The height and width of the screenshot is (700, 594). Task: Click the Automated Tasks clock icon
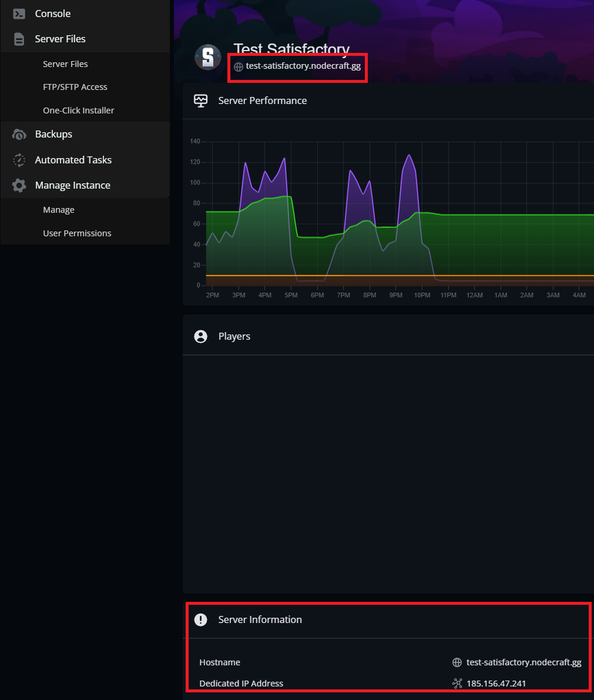19,160
